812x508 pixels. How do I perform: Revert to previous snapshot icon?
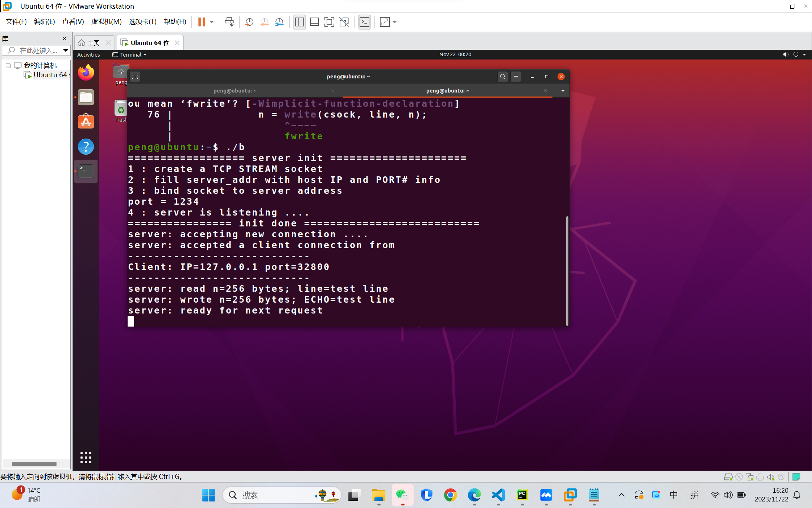264,22
